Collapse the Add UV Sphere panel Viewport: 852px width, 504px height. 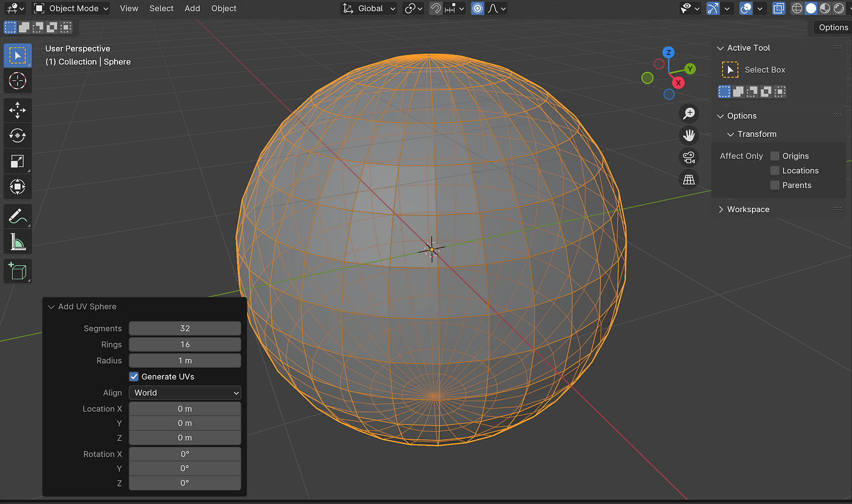51,306
